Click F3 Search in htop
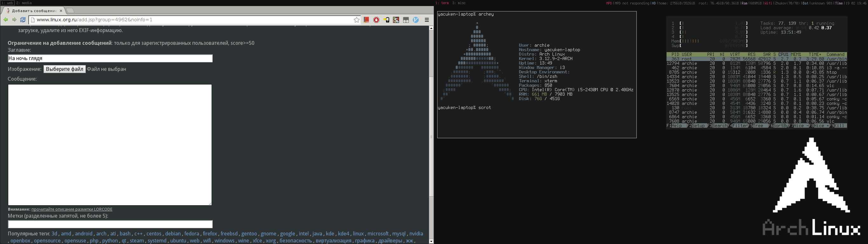The width and height of the screenshot is (868, 244). (x=717, y=126)
